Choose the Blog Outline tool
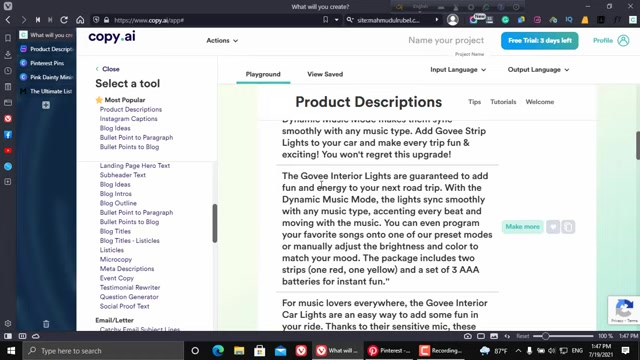Screen dimensions: 640x360 pos(118,203)
